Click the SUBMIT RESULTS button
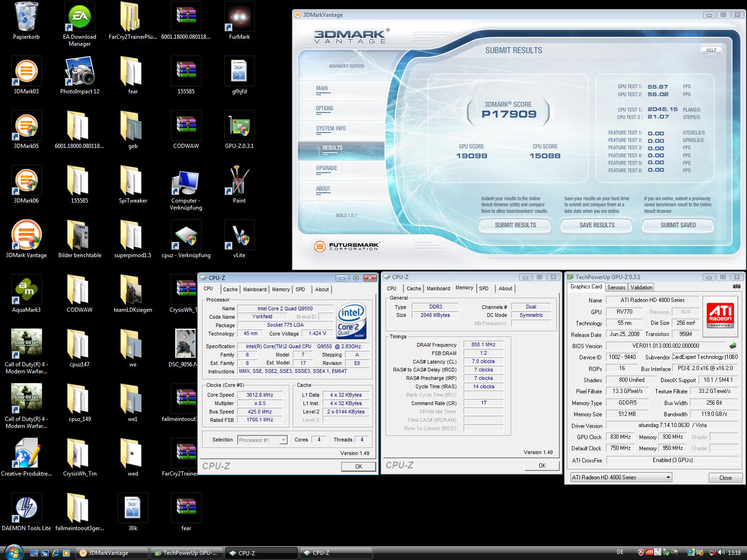The width and height of the screenshot is (747, 560). [515, 225]
